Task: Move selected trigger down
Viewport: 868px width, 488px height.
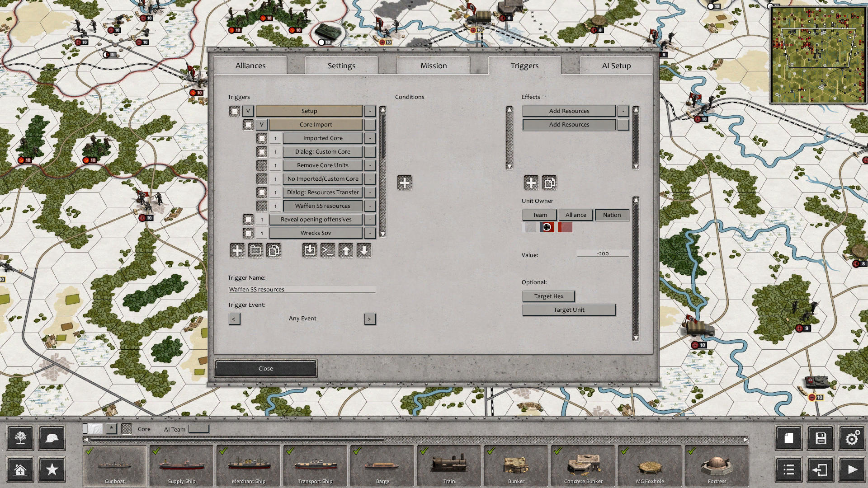Action: 364,250
